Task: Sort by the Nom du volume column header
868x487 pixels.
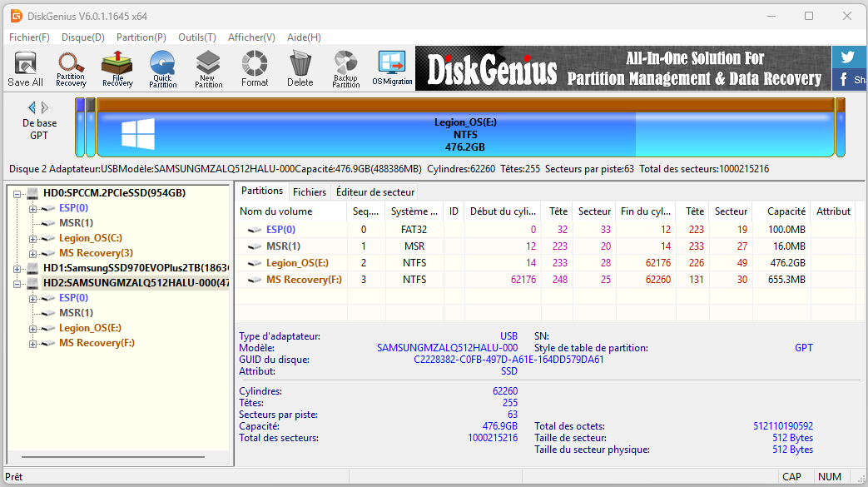Action: pyautogui.click(x=291, y=211)
